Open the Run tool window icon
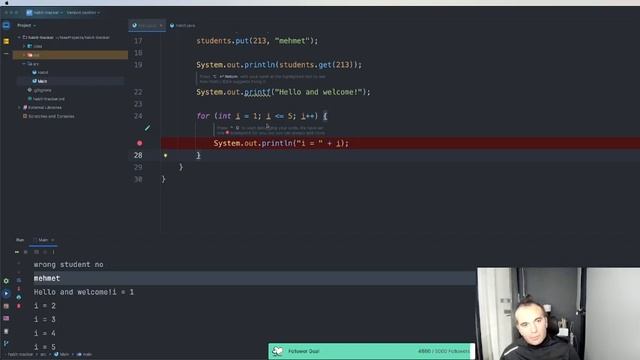The width and height of the screenshot is (640, 360). point(6,293)
